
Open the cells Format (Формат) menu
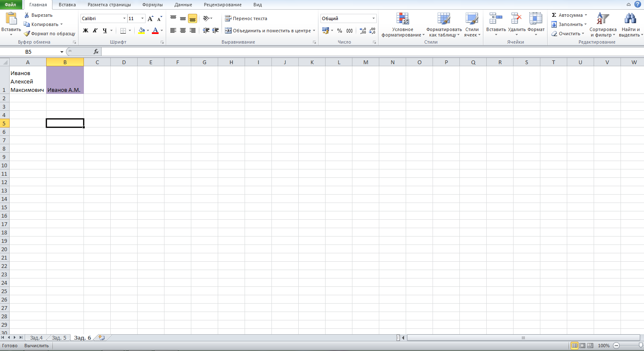click(x=536, y=25)
